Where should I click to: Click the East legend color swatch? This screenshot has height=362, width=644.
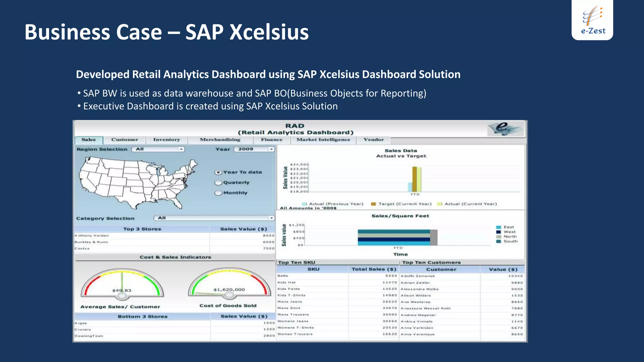pos(499,227)
